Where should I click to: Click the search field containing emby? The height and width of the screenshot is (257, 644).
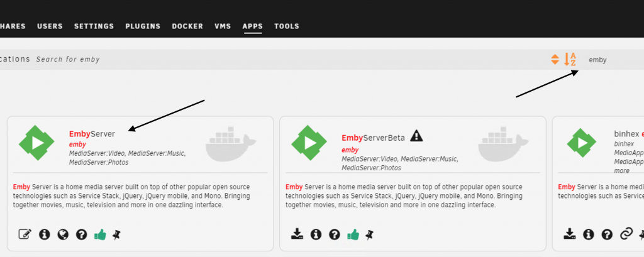(x=610, y=60)
